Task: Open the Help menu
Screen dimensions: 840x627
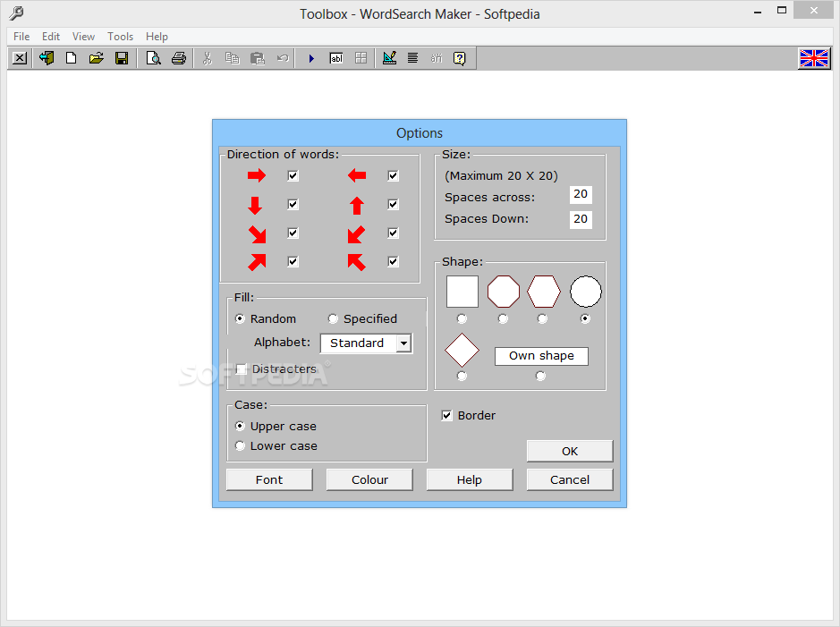Action: tap(157, 37)
